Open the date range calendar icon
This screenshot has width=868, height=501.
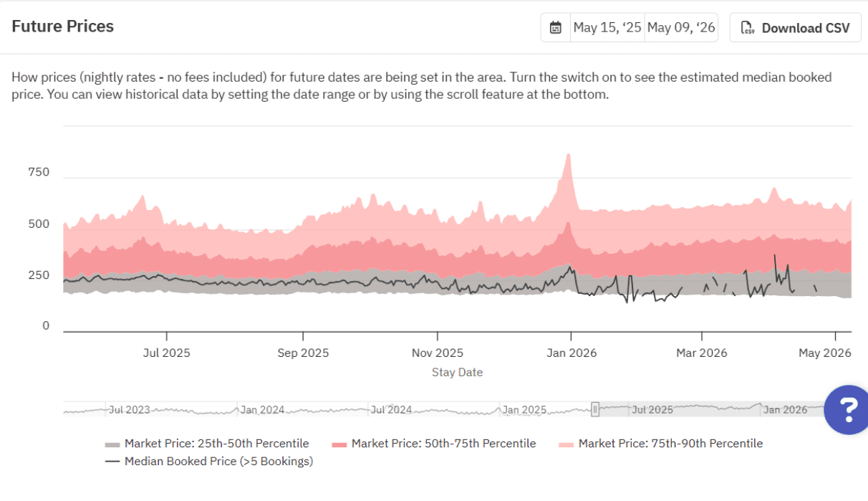pos(555,28)
